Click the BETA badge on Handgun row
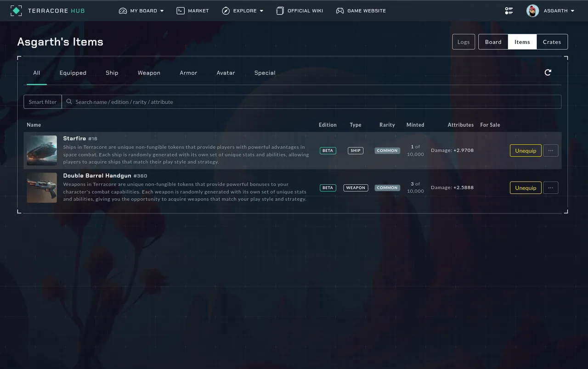The height and width of the screenshot is (369, 588). (x=328, y=188)
